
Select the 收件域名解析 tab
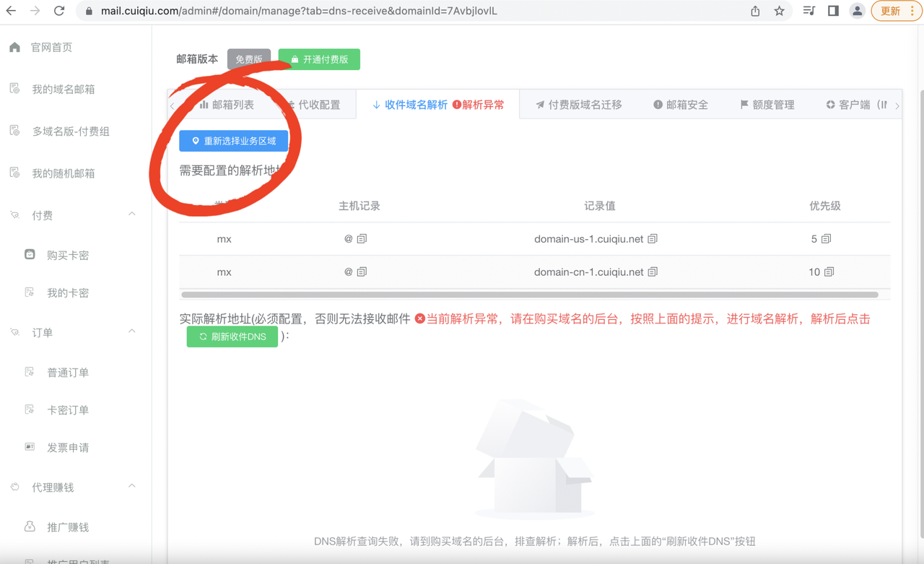tap(437, 105)
